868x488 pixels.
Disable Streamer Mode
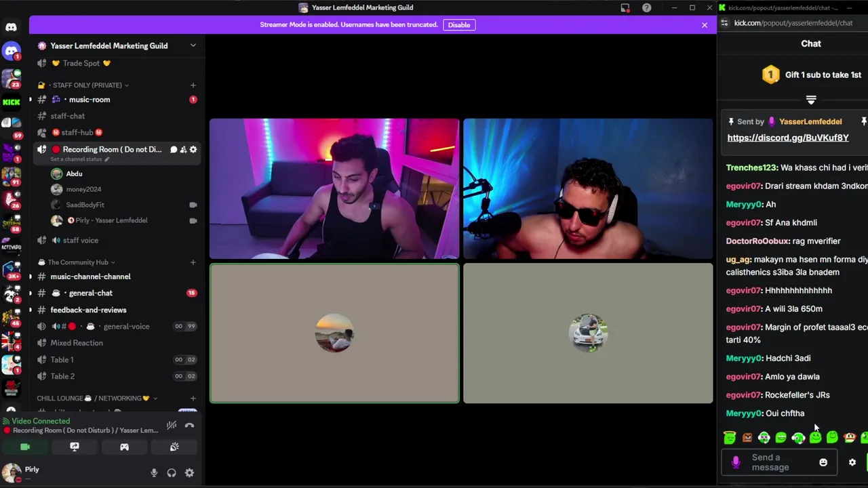pos(458,24)
